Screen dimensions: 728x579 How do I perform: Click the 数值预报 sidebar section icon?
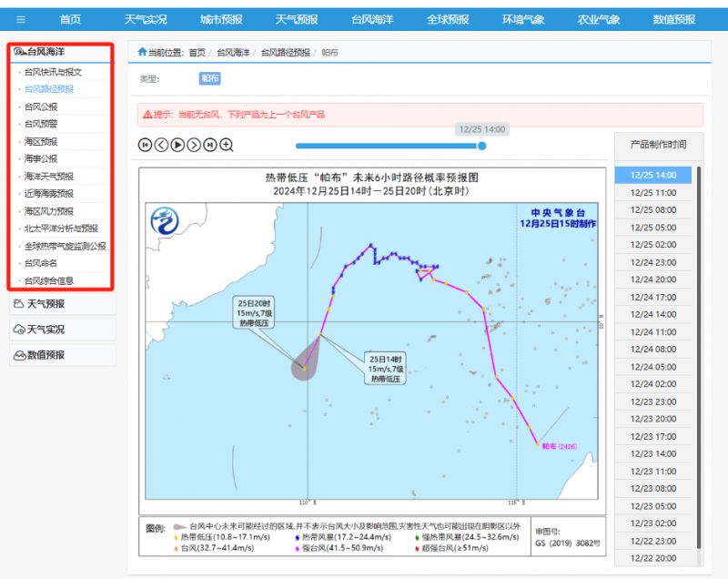click(x=19, y=355)
